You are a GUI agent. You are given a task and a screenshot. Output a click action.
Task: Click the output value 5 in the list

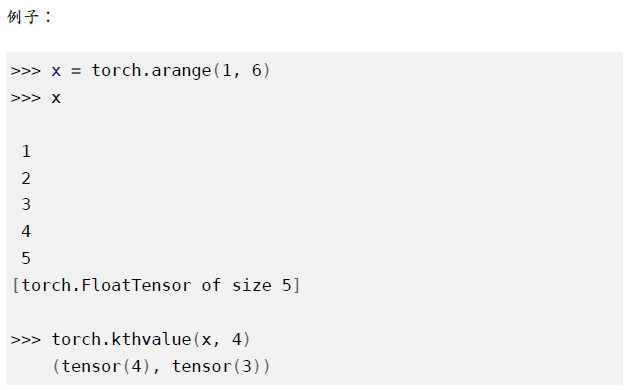pos(26,258)
